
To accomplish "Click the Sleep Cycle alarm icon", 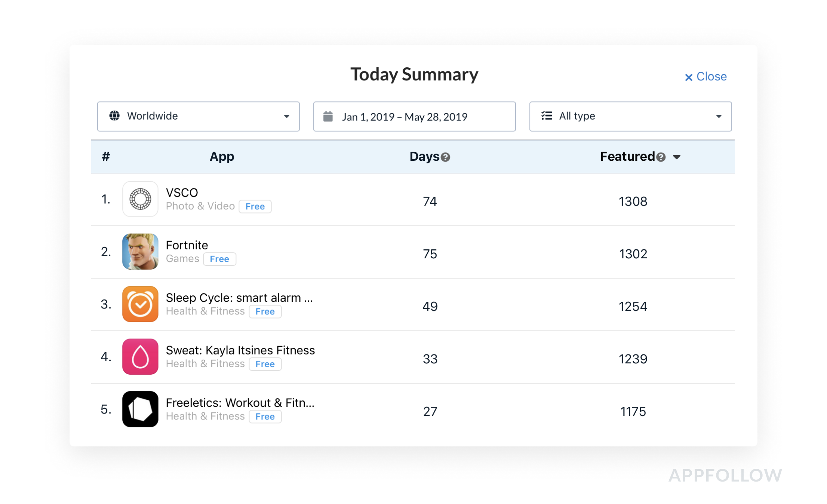I will coord(140,304).
